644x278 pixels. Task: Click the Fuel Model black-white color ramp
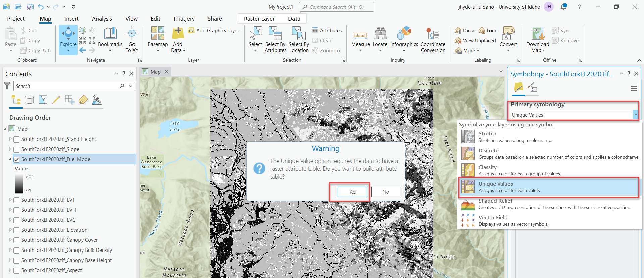[x=19, y=183]
